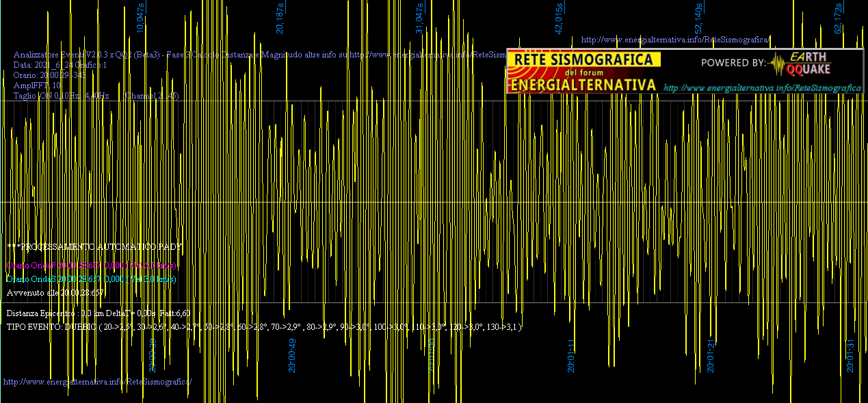Click the Rete Sismografica Energialternativa logo

pos(583,72)
